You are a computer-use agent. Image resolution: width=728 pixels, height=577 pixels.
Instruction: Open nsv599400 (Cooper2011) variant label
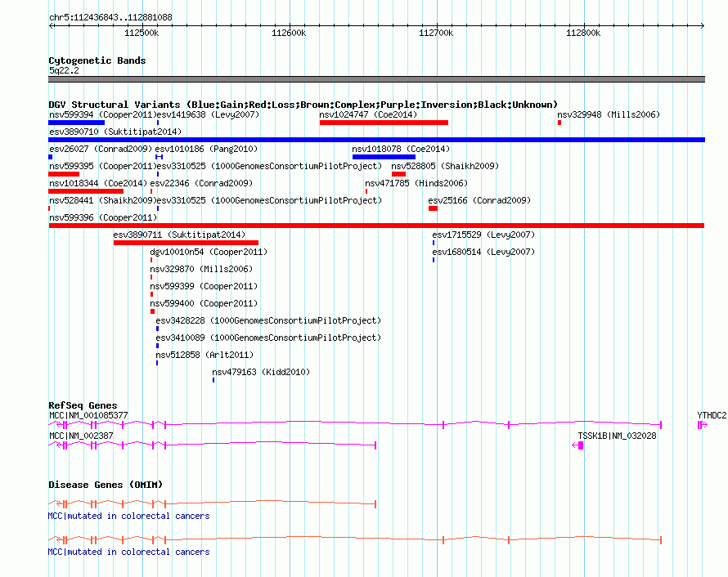pyautogui.click(x=204, y=303)
